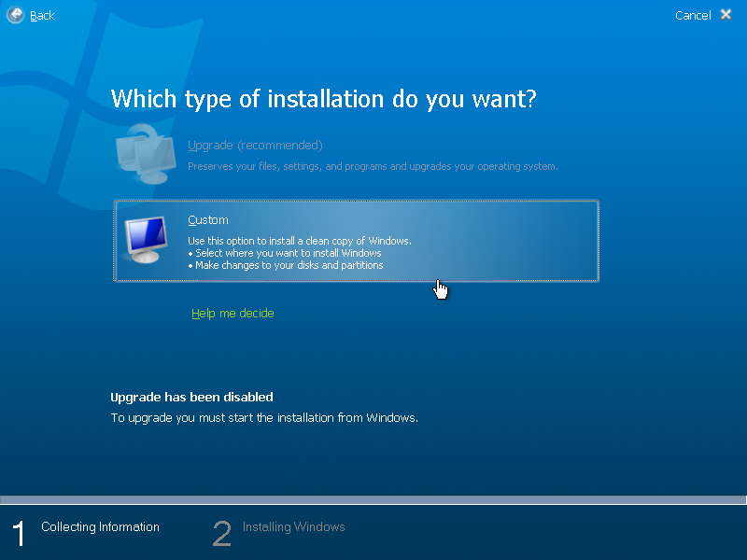Open the Help me decide link
Viewport: 747px width, 560px height.
pyautogui.click(x=233, y=314)
